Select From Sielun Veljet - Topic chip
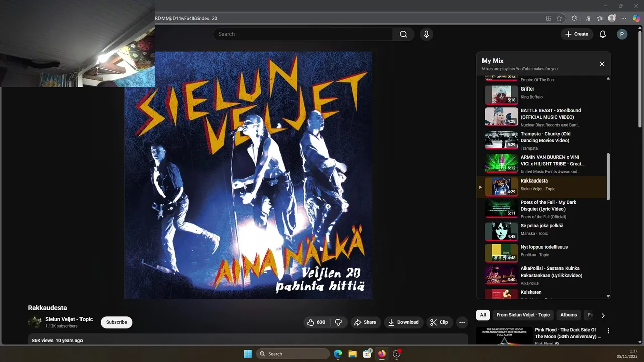This screenshot has width=644, height=362. pyautogui.click(x=523, y=315)
